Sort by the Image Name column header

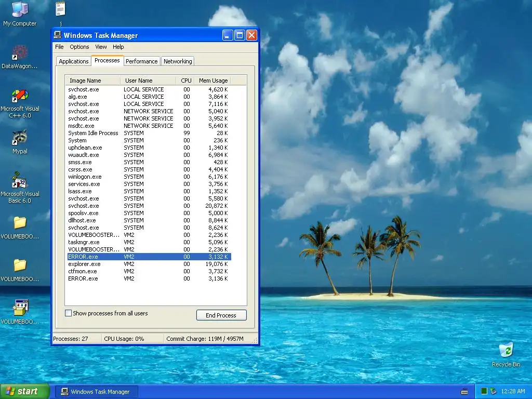92,81
